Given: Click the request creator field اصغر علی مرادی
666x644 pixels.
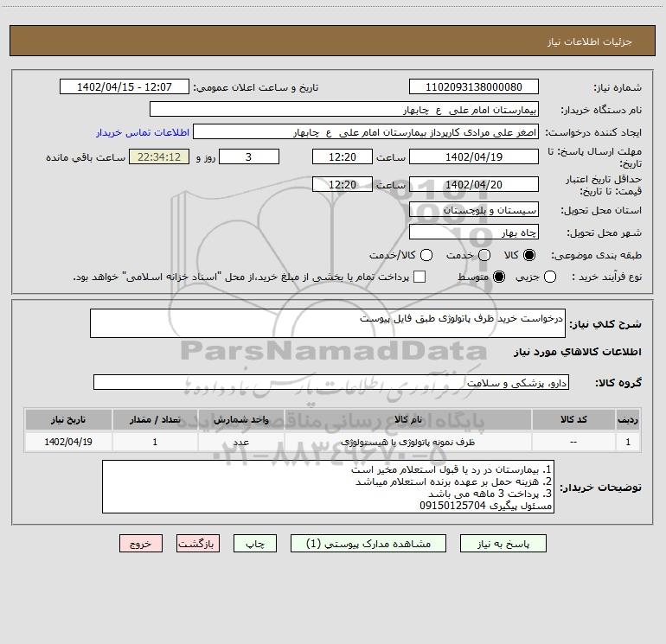Looking at the screenshot, I should click(x=366, y=131).
